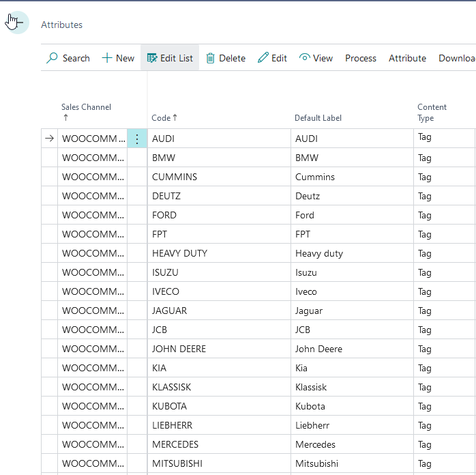Click the Attributes page title
Screen dimensions: 476x475
pyautogui.click(x=61, y=25)
